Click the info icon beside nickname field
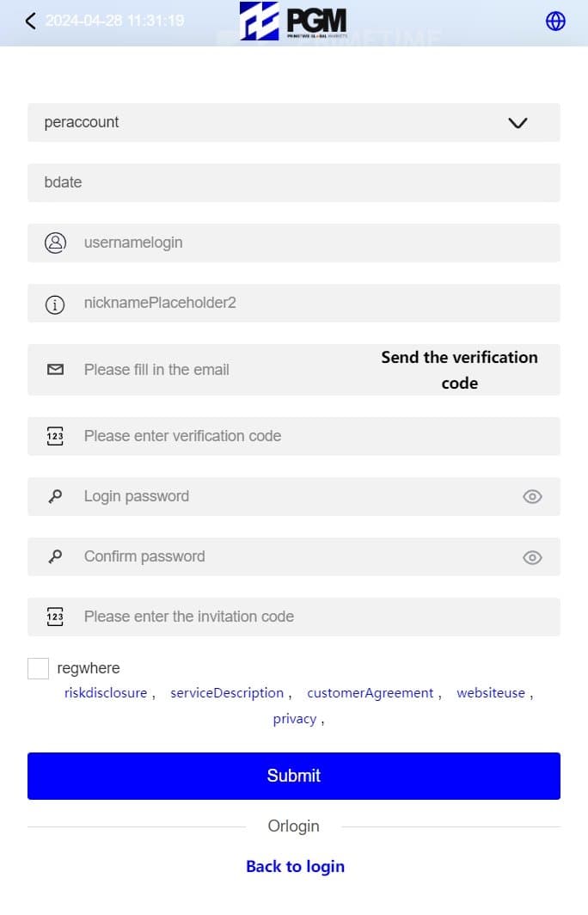The width and height of the screenshot is (588, 915). pyautogui.click(x=55, y=304)
